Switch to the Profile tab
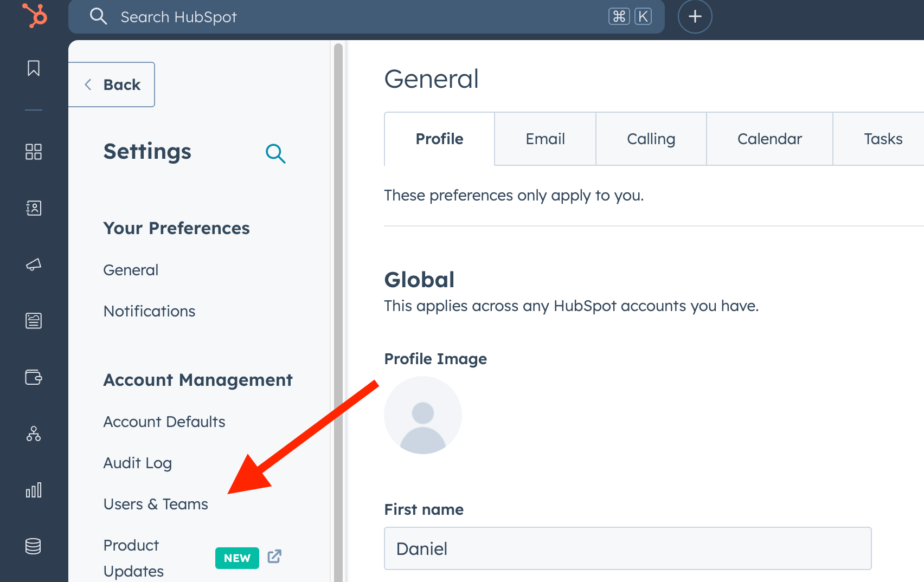Viewport: 924px width, 582px height. click(439, 139)
